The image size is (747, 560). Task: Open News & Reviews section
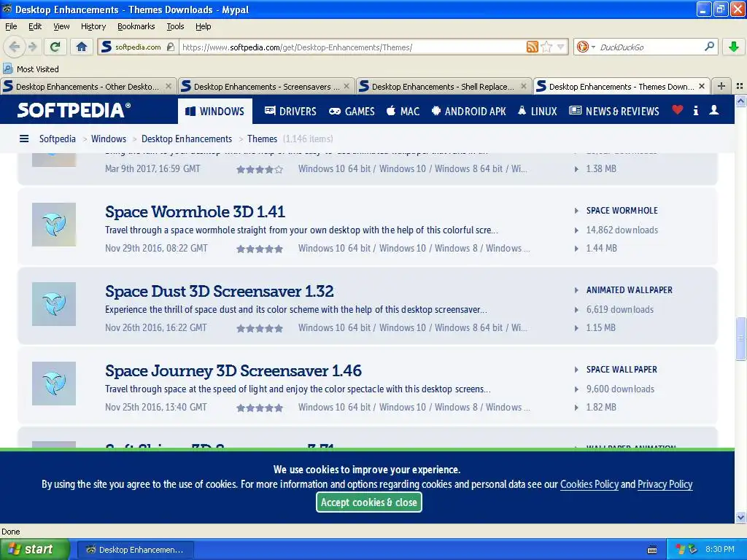tap(614, 111)
